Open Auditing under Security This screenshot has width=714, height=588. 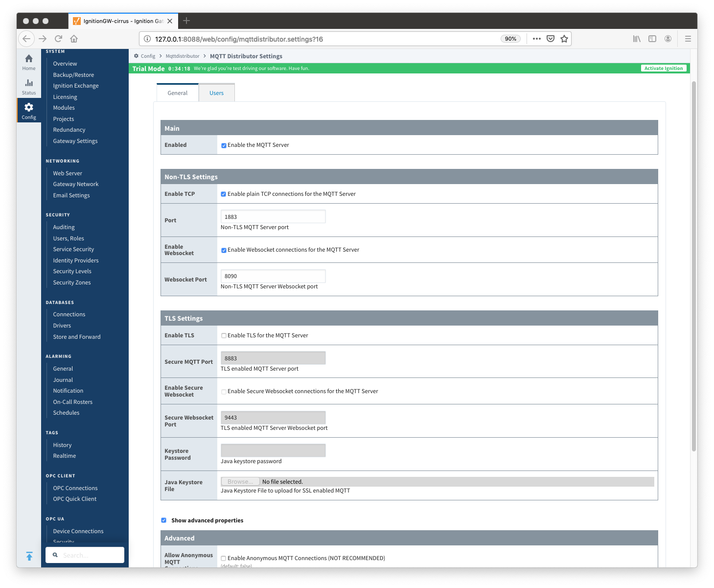click(x=64, y=227)
